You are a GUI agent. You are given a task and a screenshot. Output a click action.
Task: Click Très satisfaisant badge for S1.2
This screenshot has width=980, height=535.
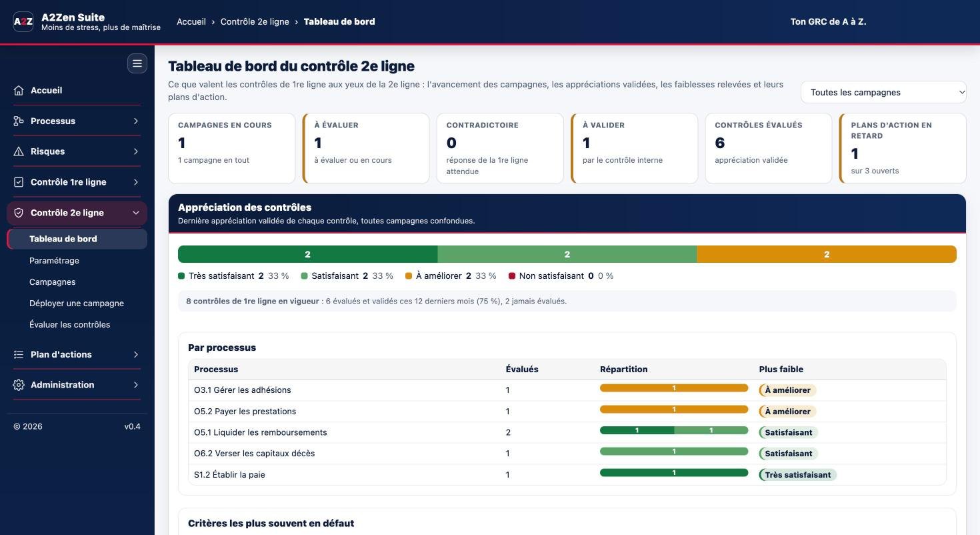(798, 475)
